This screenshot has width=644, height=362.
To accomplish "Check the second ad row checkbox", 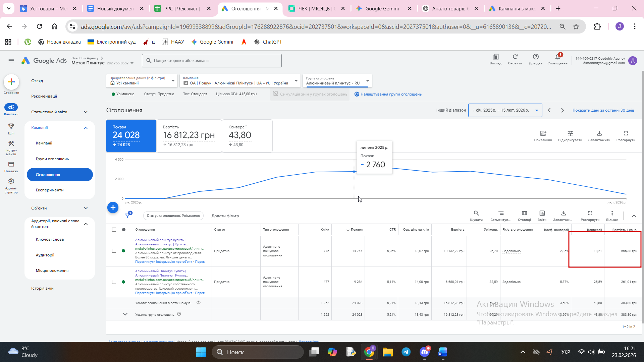I will click(114, 282).
